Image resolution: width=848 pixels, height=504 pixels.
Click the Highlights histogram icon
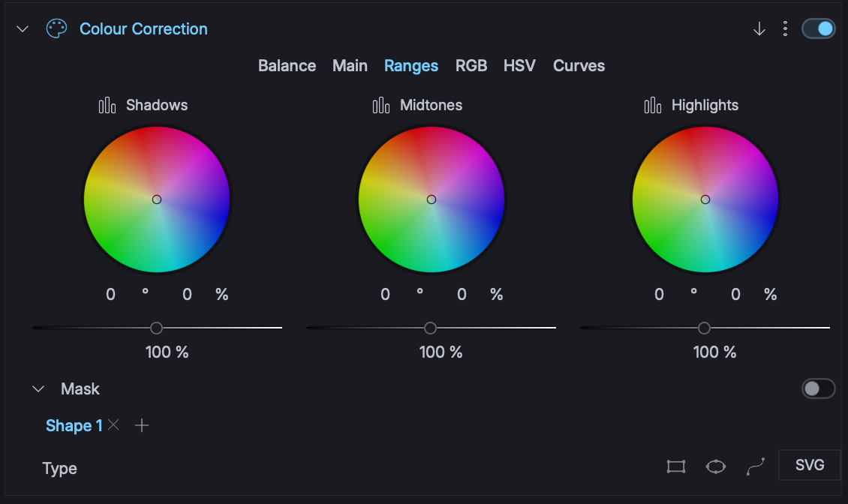(653, 105)
